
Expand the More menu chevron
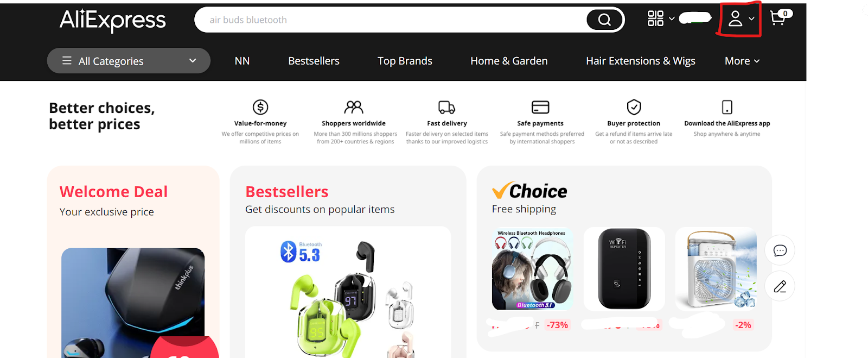pyautogui.click(x=757, y=61)
